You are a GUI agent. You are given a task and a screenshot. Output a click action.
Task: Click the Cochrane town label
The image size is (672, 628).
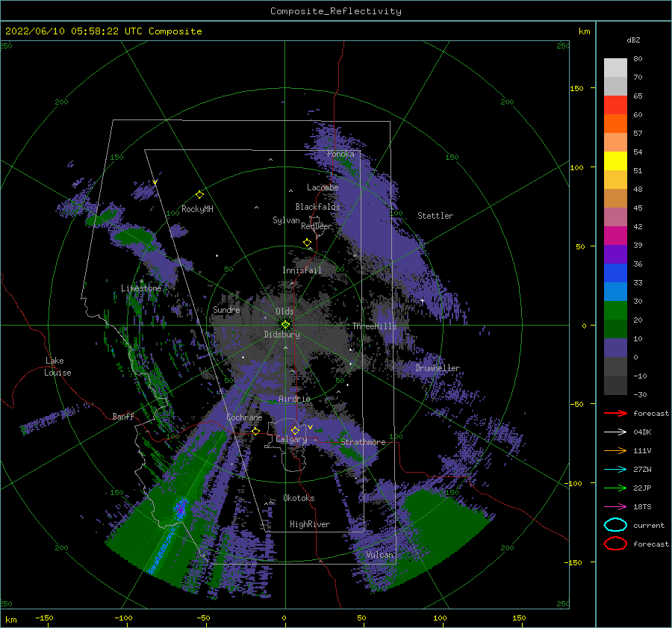coord(244,417)
